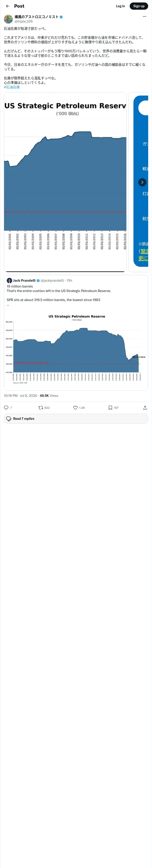Image resolution: width=152 pixels, height=868 pixels.
Task: Open the @triple_326 profile handle
Action: click(x=24, y=21)
